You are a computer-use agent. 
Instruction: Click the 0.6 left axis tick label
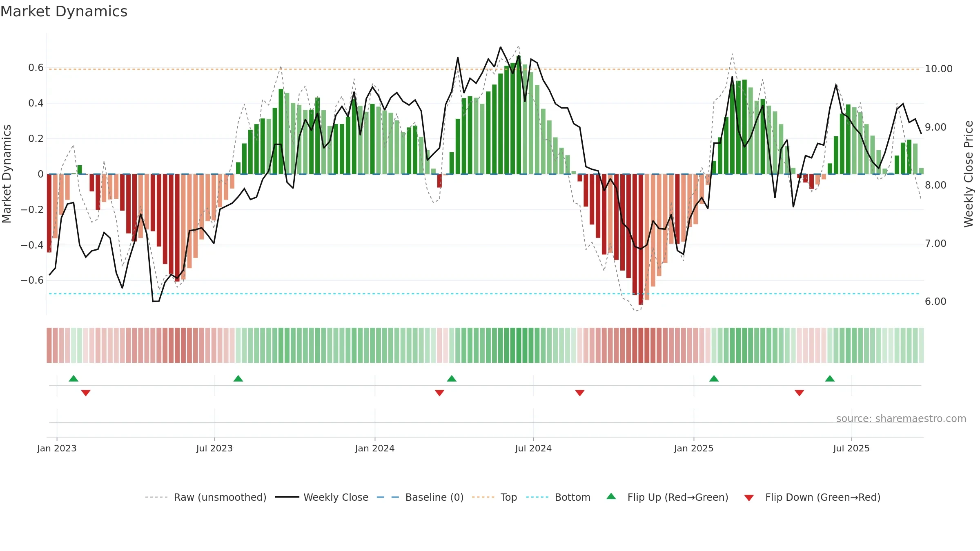point(36,68)
